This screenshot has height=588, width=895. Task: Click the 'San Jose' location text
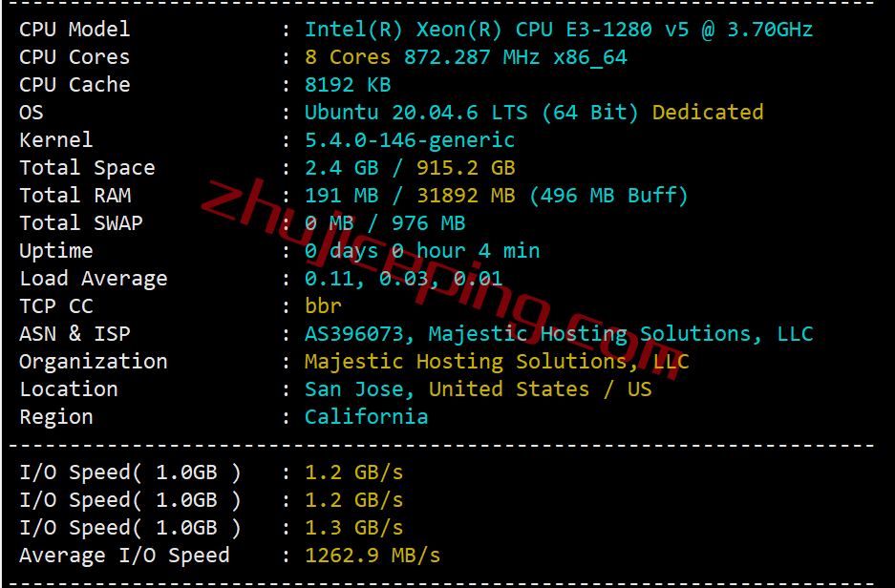pos(353,389)
